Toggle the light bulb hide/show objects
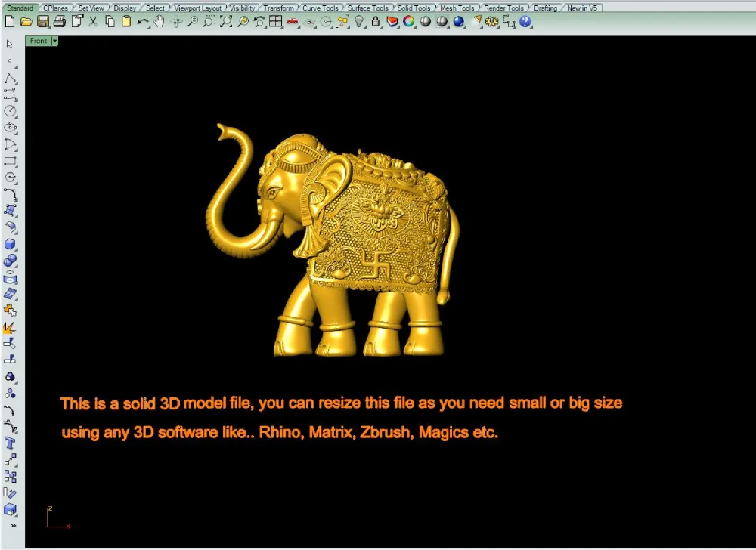The width and height of the screenshot is (756, 550). point(359,22)
